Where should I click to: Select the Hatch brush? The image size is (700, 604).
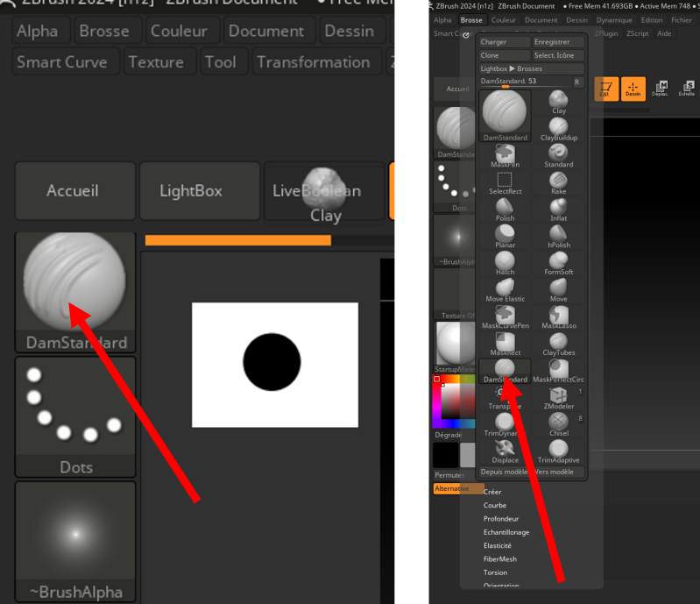505,263
